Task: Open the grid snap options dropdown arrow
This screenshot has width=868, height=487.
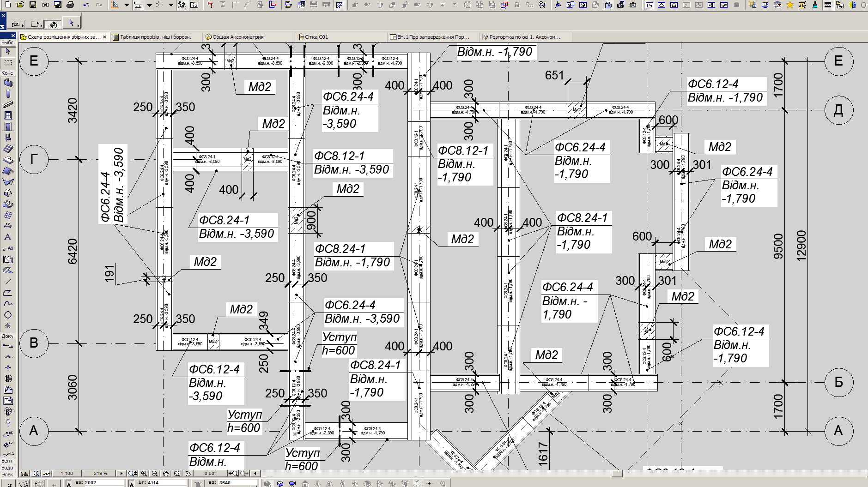Action: (171, 5)
